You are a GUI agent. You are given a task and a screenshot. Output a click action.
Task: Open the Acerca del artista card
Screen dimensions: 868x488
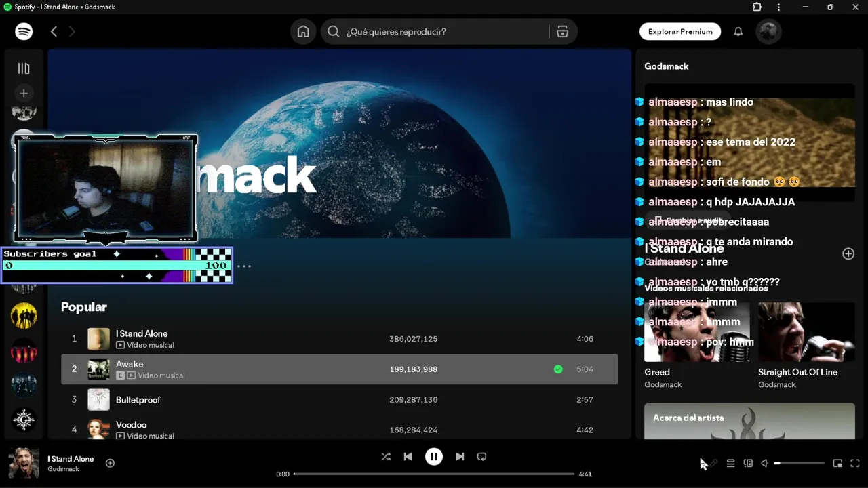click(749, 422)
